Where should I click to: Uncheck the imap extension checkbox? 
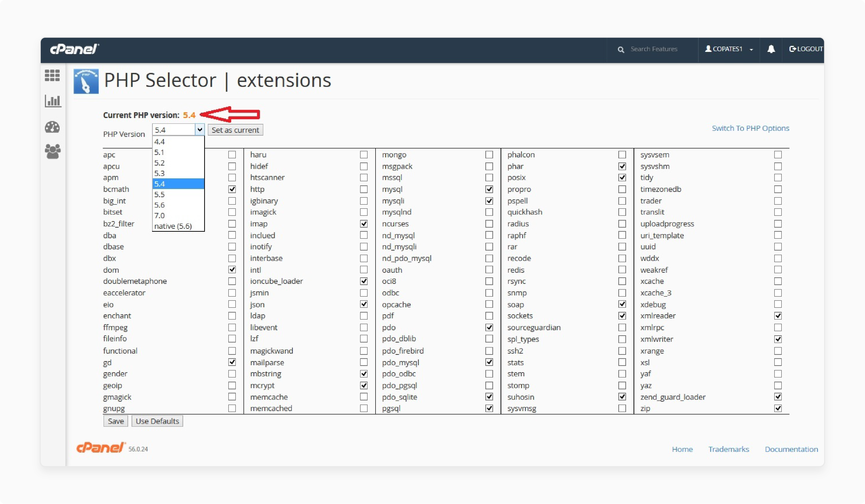click(363, 224)
